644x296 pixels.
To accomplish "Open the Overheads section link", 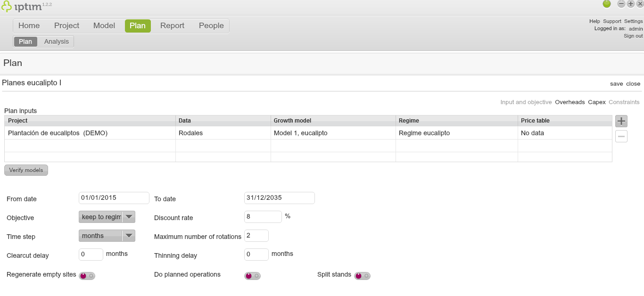I will click(x=570, y=102).
